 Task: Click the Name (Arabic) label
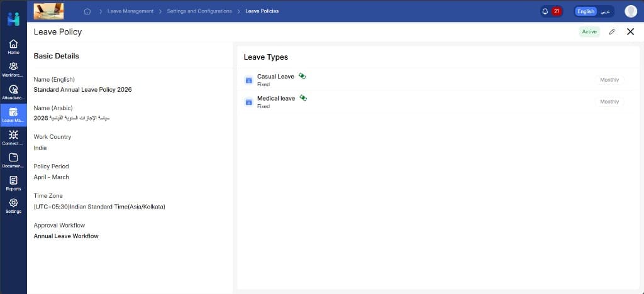[53, 108]
